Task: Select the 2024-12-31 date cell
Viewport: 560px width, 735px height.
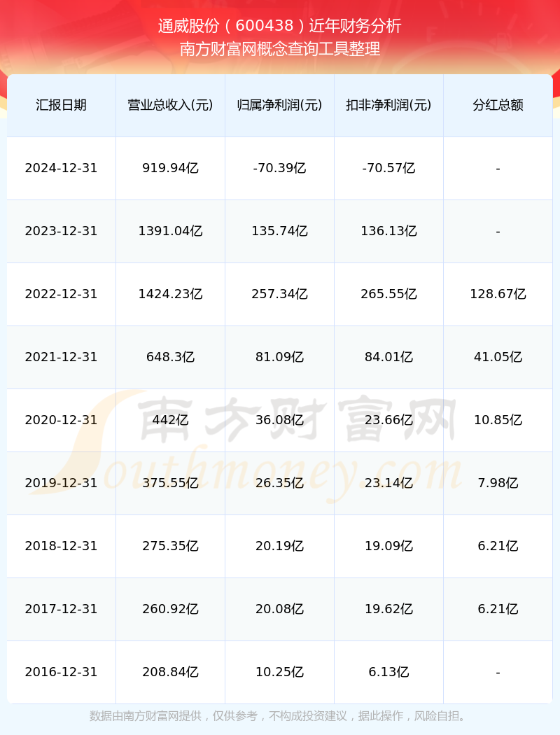Action: (x=62, y=168)
